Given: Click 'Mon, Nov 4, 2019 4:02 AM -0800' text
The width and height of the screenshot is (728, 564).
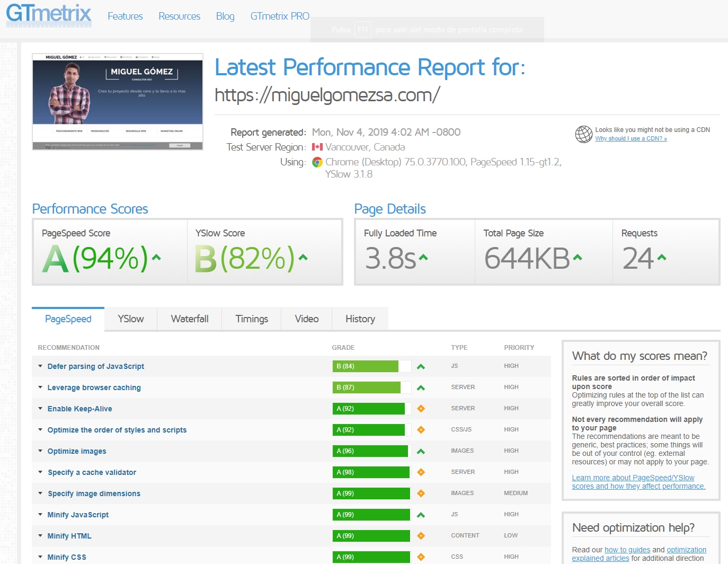Looking at the screenshot, I should click(x=386, y=132).
